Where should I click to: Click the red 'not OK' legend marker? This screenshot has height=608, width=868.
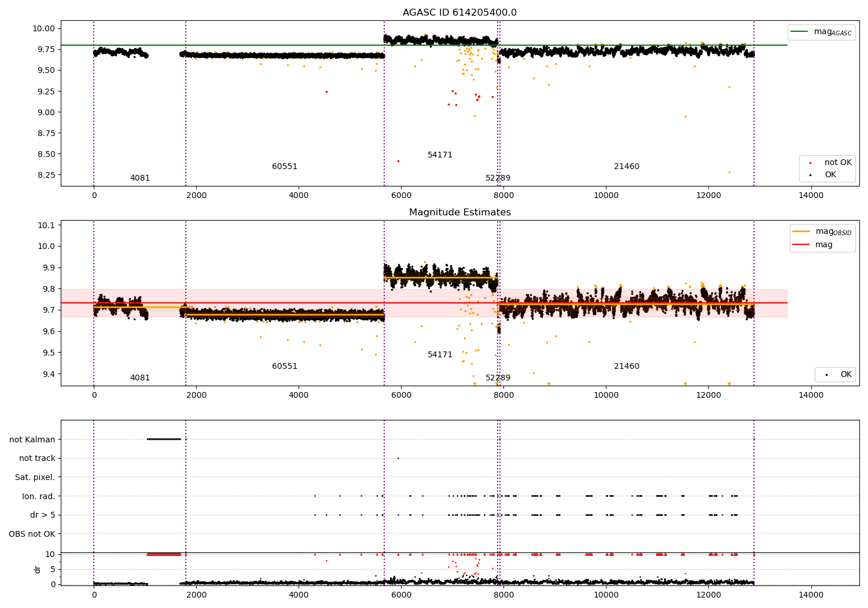810,163
